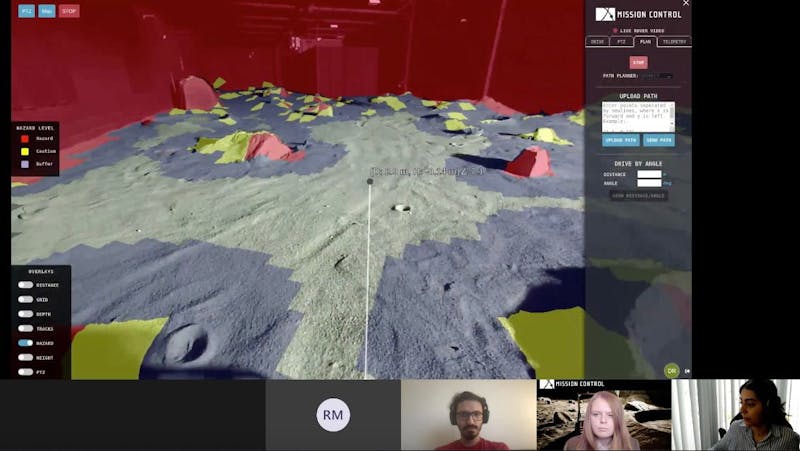Click the round DR badge icon
800x451 pixels.
point(672,370)
